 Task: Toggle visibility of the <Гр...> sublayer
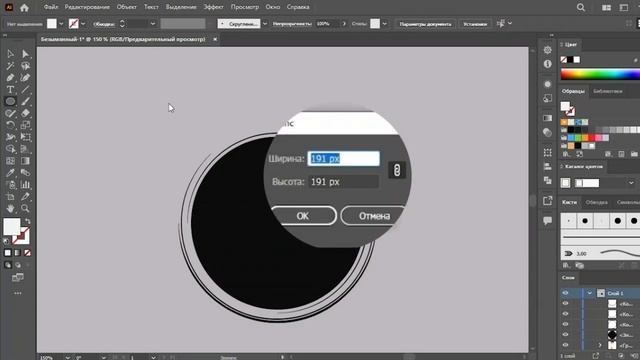pos(565,345)
